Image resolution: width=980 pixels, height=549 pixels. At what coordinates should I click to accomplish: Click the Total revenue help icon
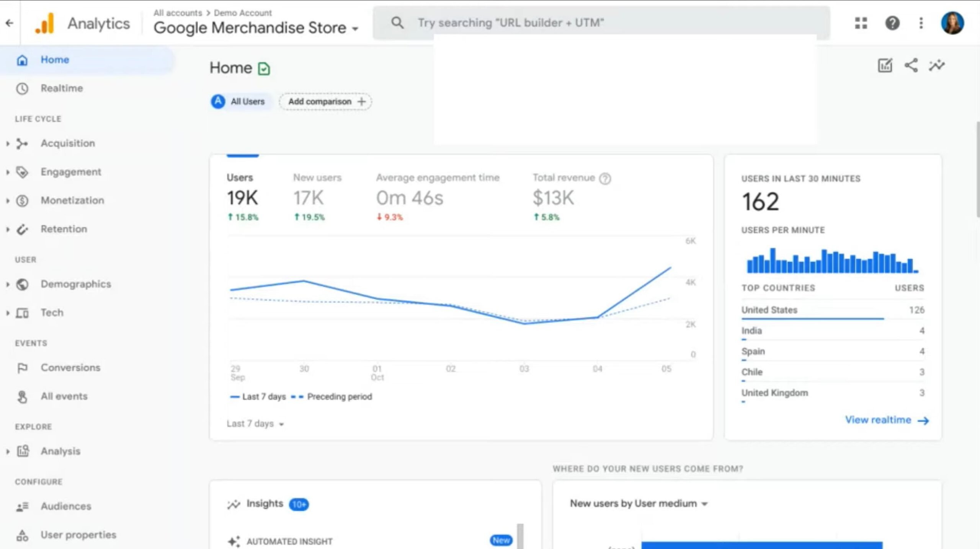tap(605, 178)
